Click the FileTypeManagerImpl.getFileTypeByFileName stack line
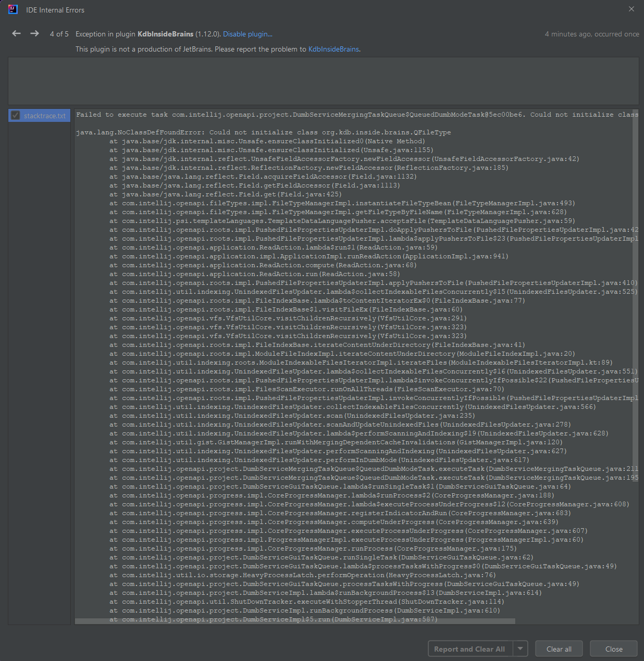644x661 pixels. click(x=338, y=212)
